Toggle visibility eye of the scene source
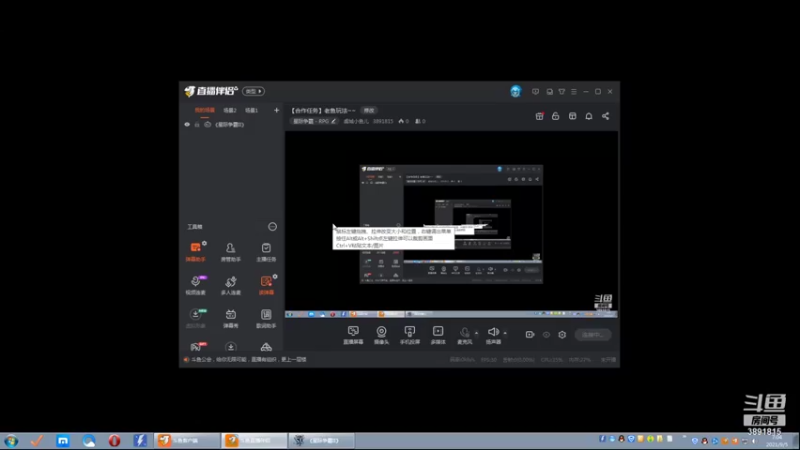The image size is (800, 450). coord(187,124)
